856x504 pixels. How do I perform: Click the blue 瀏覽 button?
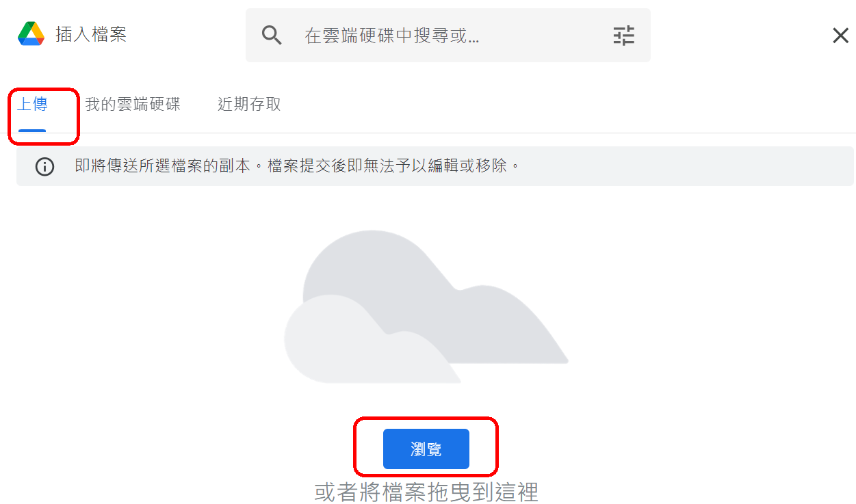426,449
